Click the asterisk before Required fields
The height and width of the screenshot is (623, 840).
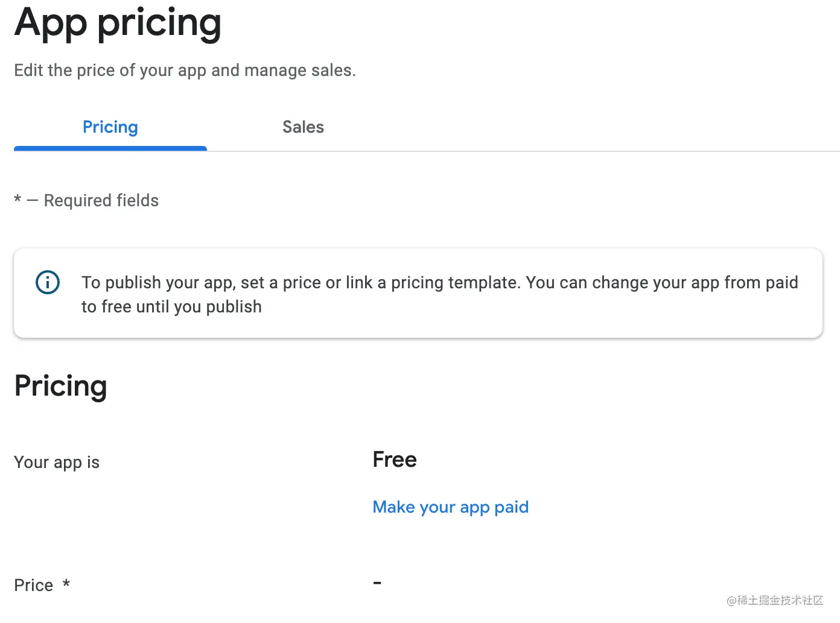tap(17, 198)
